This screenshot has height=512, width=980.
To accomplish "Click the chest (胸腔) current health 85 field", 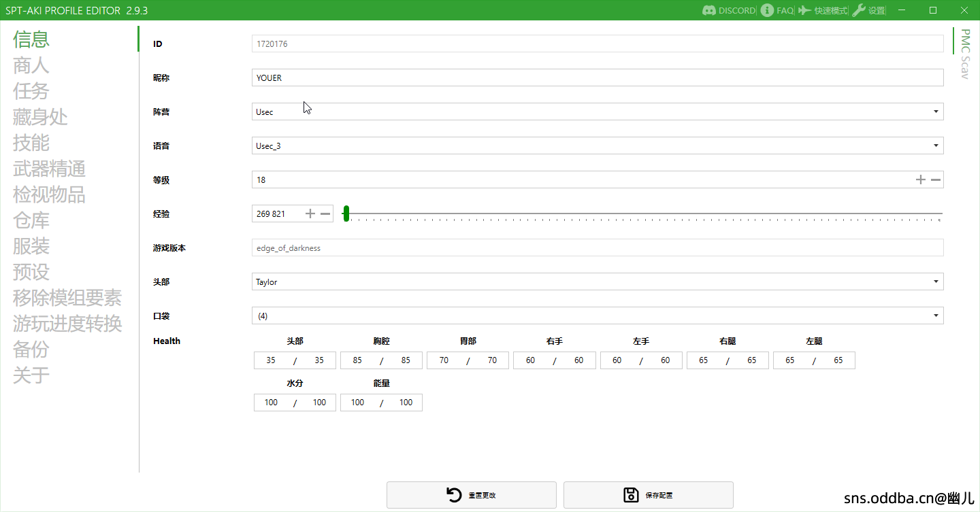I will (357, 360).
